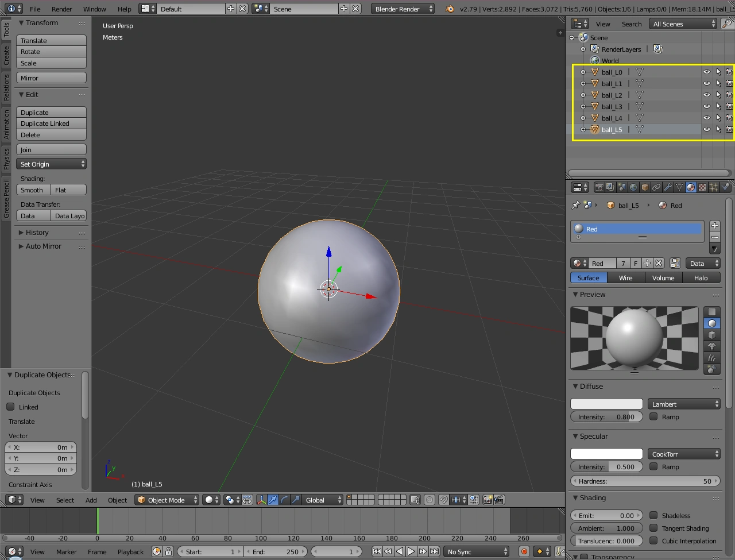Open the Render menu

click(61, 9)
